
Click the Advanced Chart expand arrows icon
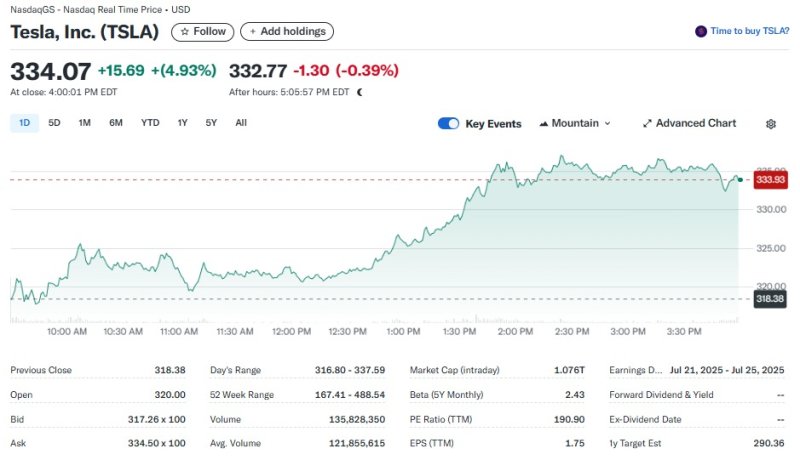[647, 124]
